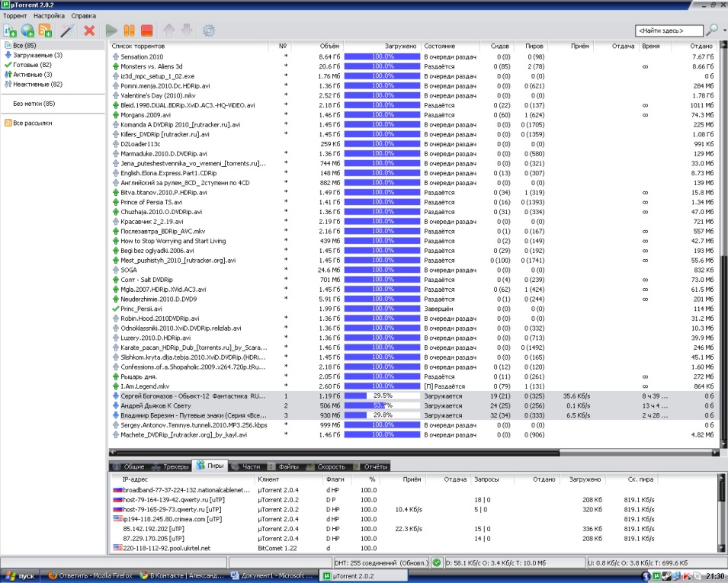Open the Справка menu
The height and width of the screenshot is (583, 728).
tap(84, 16)
